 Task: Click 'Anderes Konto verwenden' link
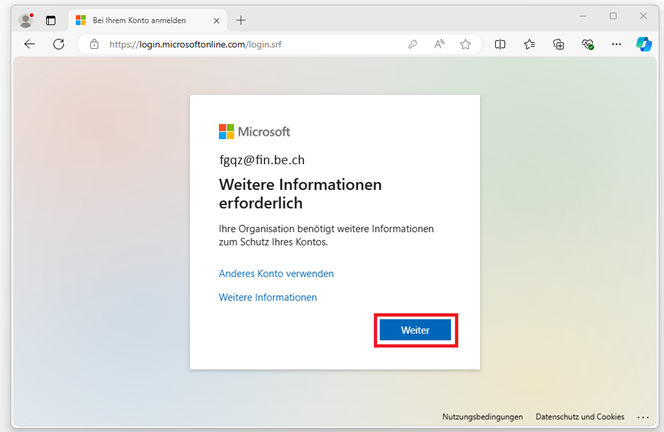(276, 274)
